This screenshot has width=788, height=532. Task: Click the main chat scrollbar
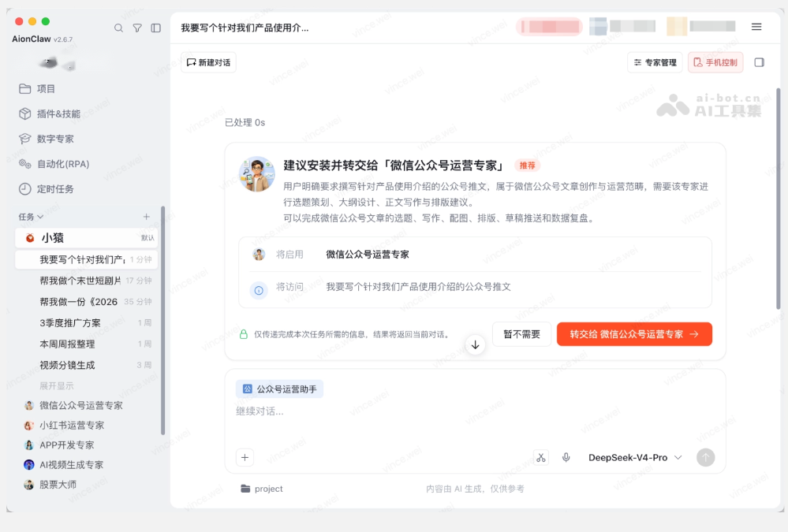point(779,199)
